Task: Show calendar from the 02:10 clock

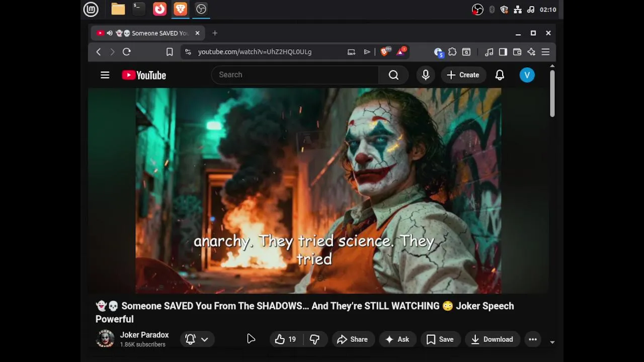Action: click(x=548, y=10)
